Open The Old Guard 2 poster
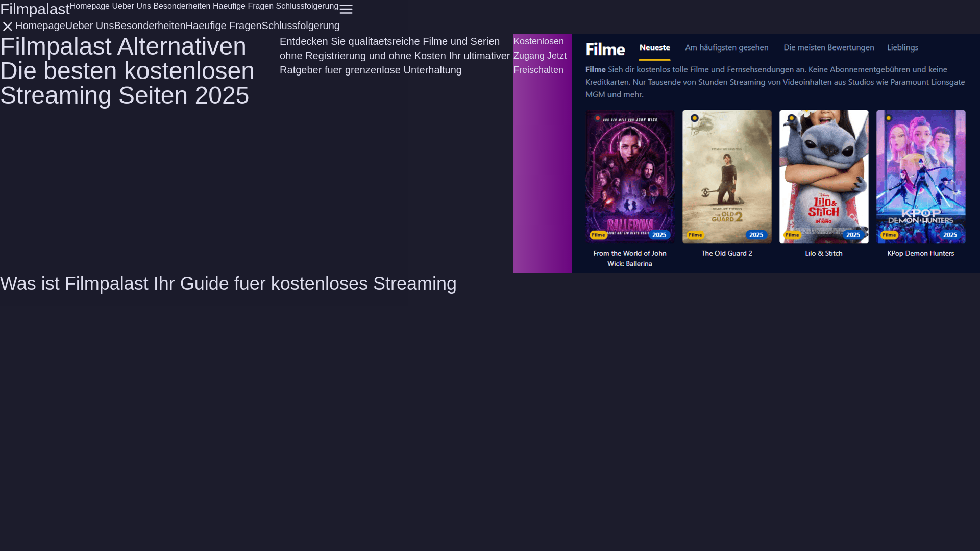 coord(727,177)
